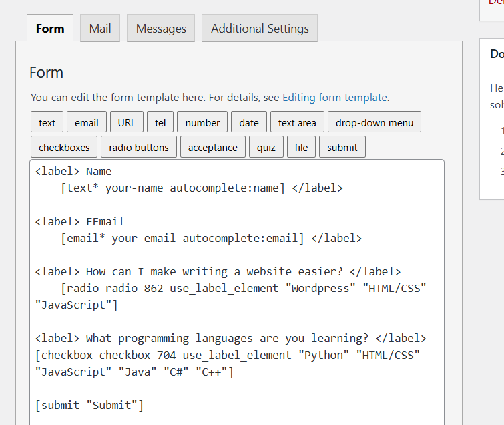
Task: Open the Editing form template link
Action: [x=334, y=97]
